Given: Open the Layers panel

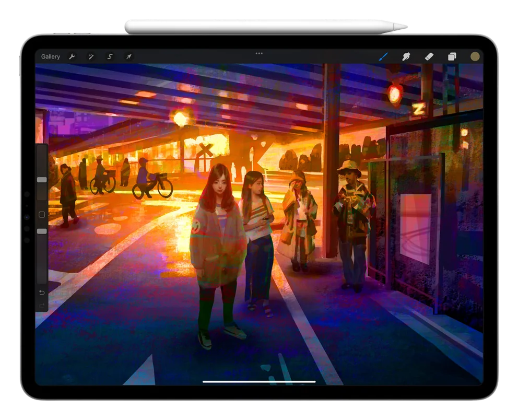Looking at the screenshot, I should [x=452, y=56].
